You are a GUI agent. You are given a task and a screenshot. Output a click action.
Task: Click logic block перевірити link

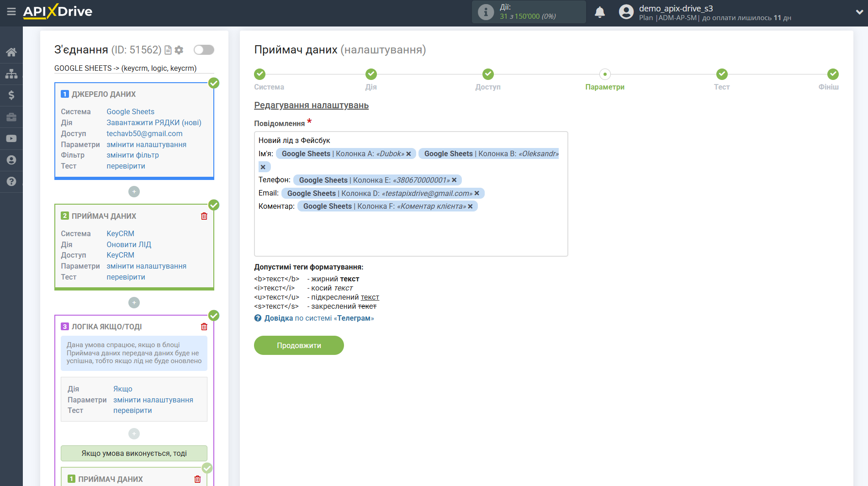[132, 411]
